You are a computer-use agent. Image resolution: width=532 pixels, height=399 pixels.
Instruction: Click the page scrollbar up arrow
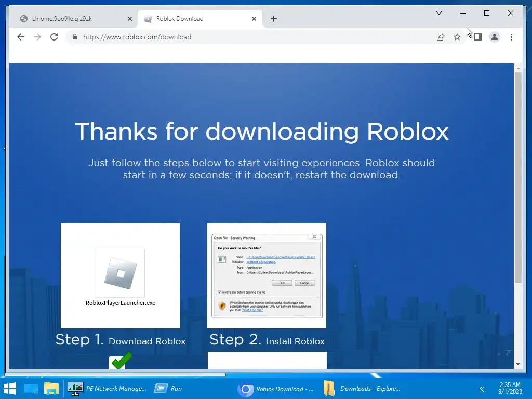(518, 68)
